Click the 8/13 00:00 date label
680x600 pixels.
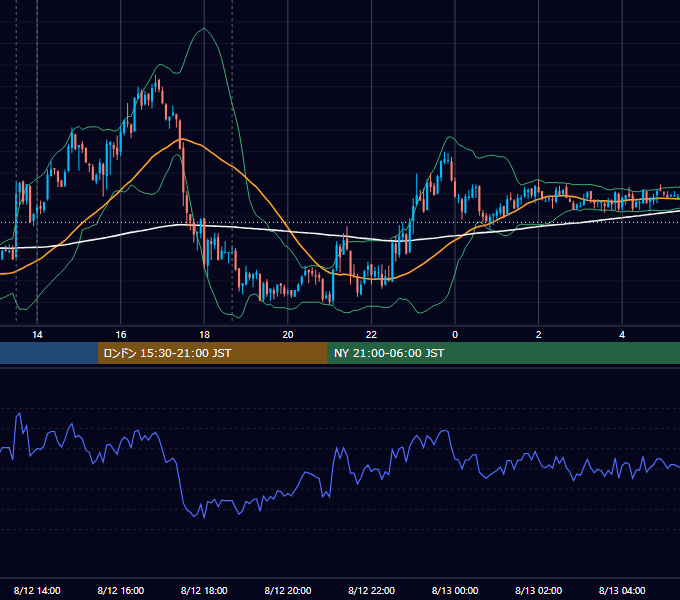click(455, 590)
